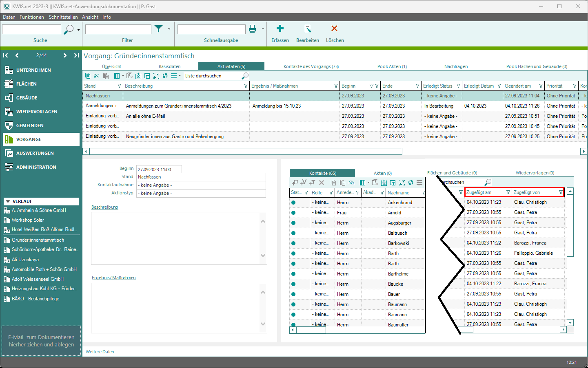Viewport: 588px width, 368px height.
Task: Open the Auswertungen sidebar module
Action: (x=41, y=153)
